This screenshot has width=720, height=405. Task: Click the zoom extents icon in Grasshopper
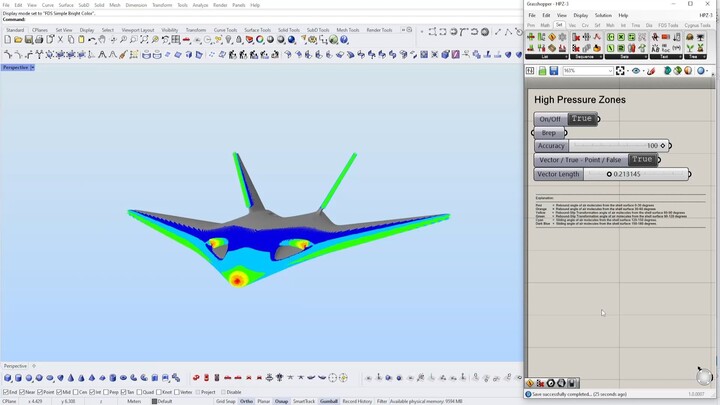click(x=621, y=71)
